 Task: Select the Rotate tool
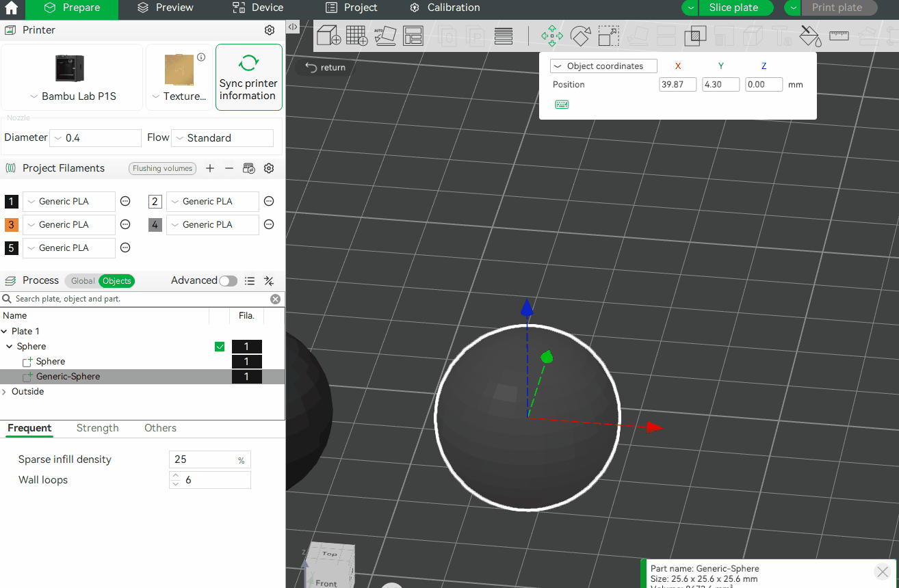coord(580,36)
